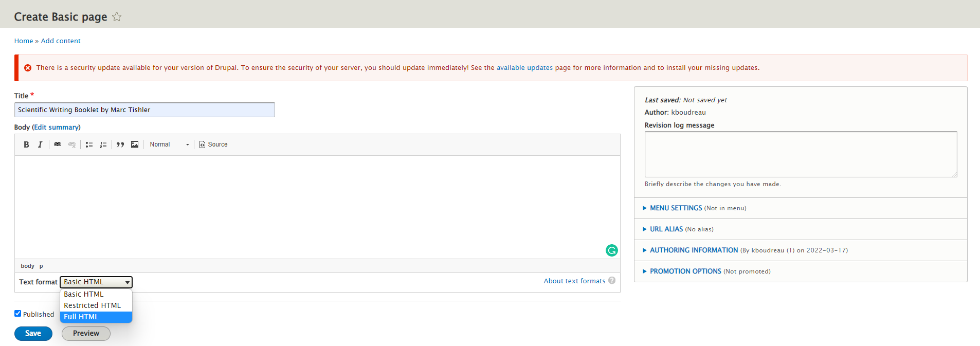Viewport: 980px width, 346px height.
Task: Expand the URL ALIAS section
Action: pos(666,229)
